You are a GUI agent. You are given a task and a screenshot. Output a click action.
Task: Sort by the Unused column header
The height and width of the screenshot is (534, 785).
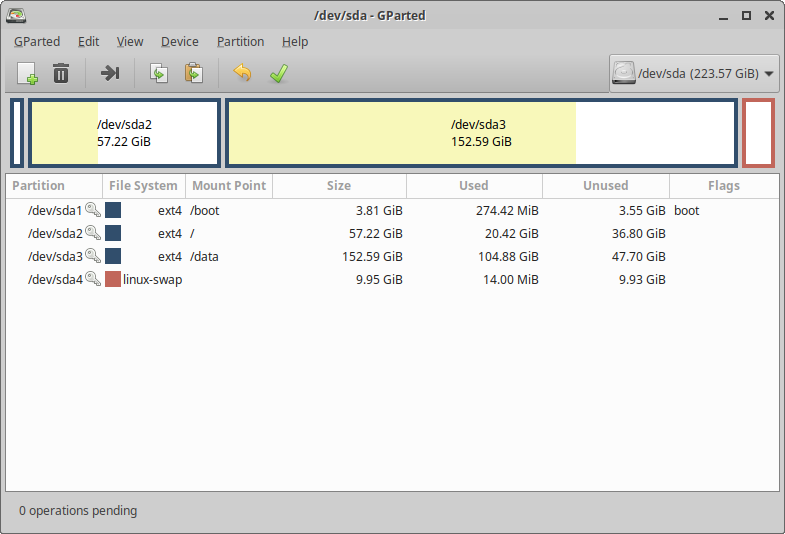[x=606, y=186]
